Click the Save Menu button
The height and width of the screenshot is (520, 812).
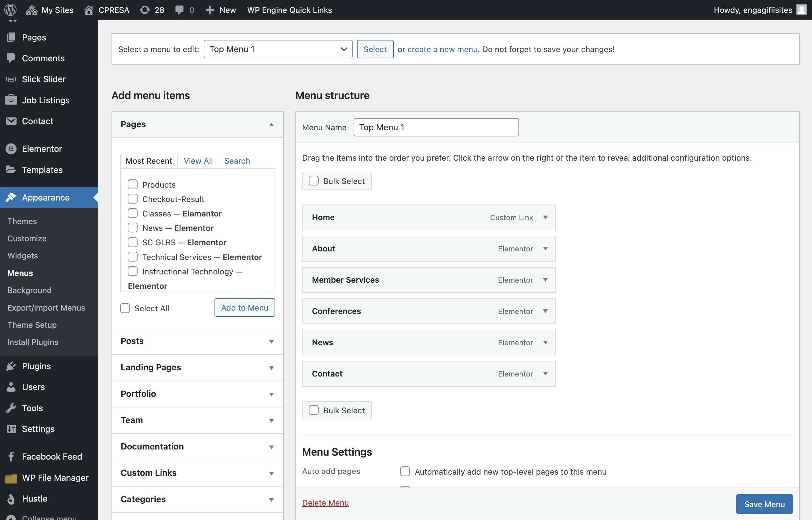(x=764, y=504)
